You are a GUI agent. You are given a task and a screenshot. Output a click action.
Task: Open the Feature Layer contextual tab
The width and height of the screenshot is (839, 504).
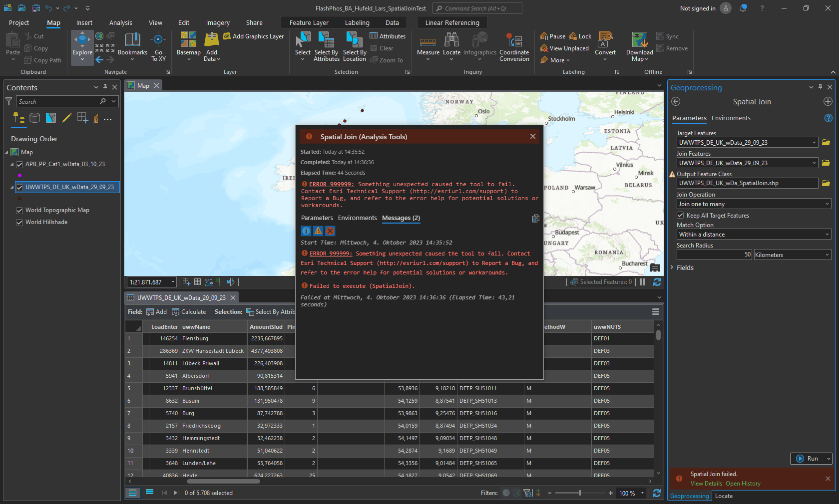coord(309,23)
